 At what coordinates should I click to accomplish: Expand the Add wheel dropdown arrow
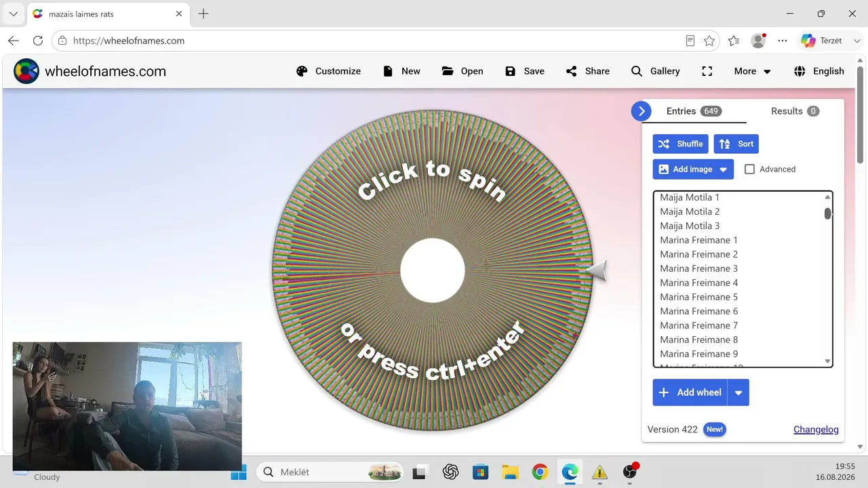pos(738,392)
